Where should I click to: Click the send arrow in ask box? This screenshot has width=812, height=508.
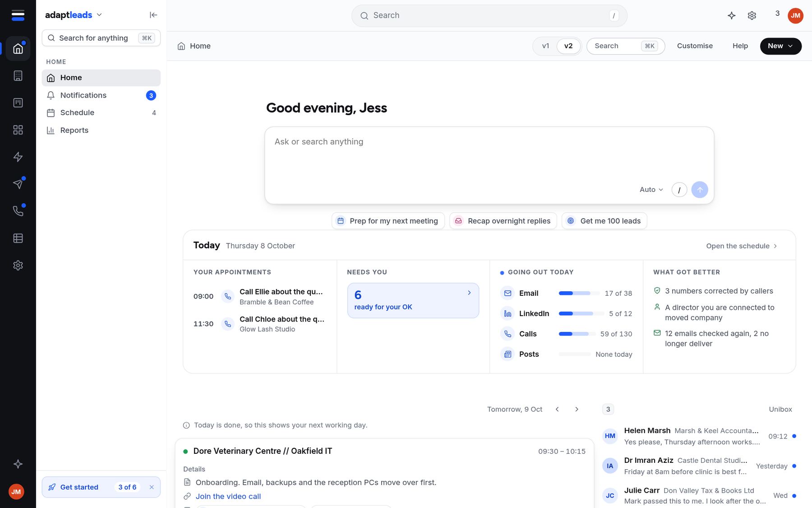700,190
